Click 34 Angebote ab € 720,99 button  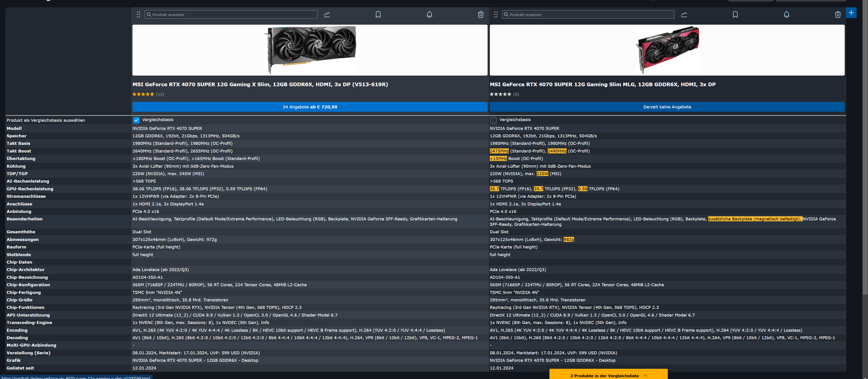(310, 107)
